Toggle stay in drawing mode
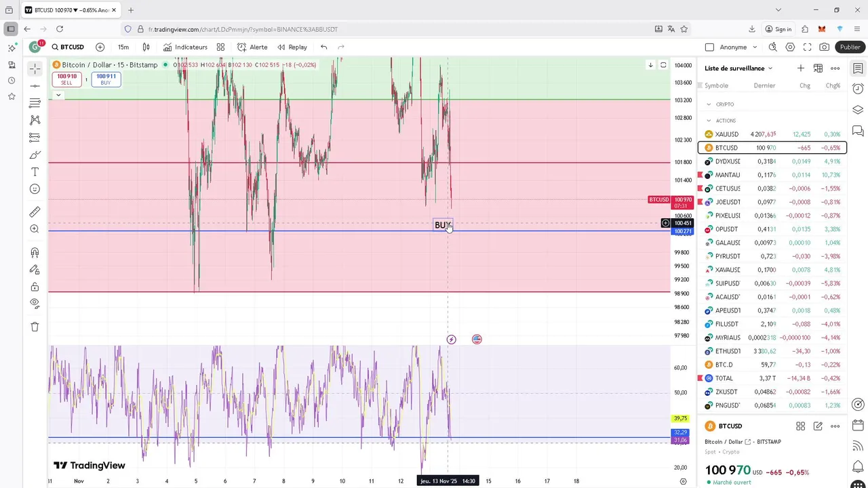Viewport: 868px width, 488px height. pos(35,270)
